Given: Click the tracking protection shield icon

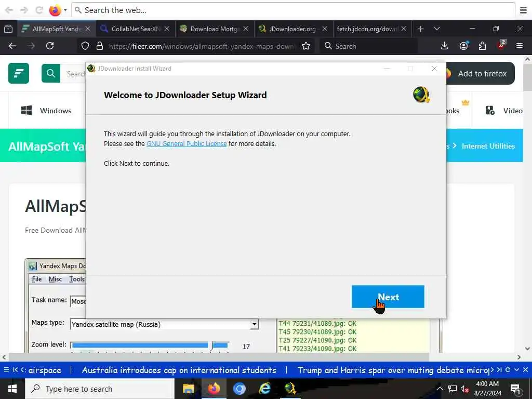Looking at the screenshot, I should pyautogui.click(x=85, y=46).
